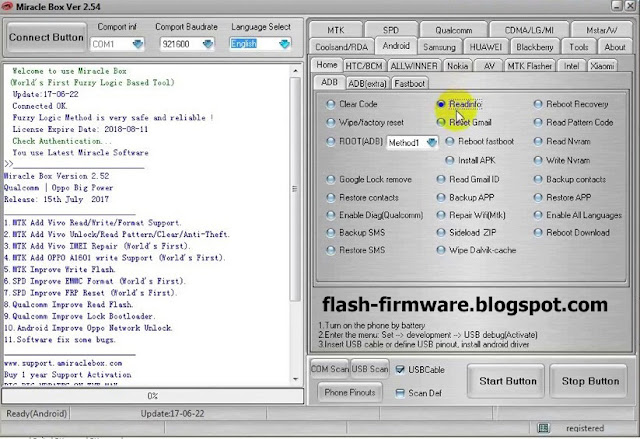Choose Reboot Download option
Screen dimensions: 640x439
[x=572, y=233]
